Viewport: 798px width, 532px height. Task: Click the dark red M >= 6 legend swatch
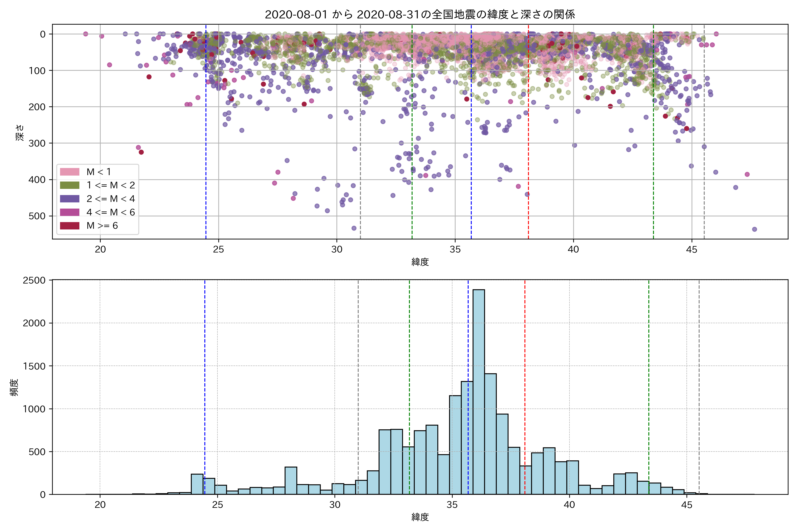[x=70, y=226]
